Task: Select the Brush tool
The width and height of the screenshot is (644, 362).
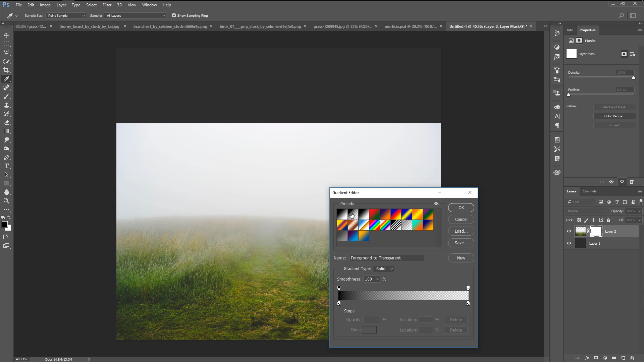Action: coord(6,97)
